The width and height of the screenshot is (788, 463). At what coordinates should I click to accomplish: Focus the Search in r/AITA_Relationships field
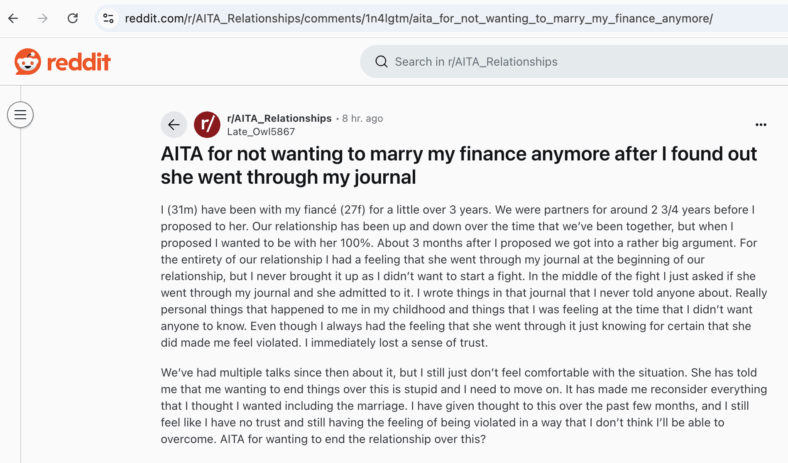point(574,61)
